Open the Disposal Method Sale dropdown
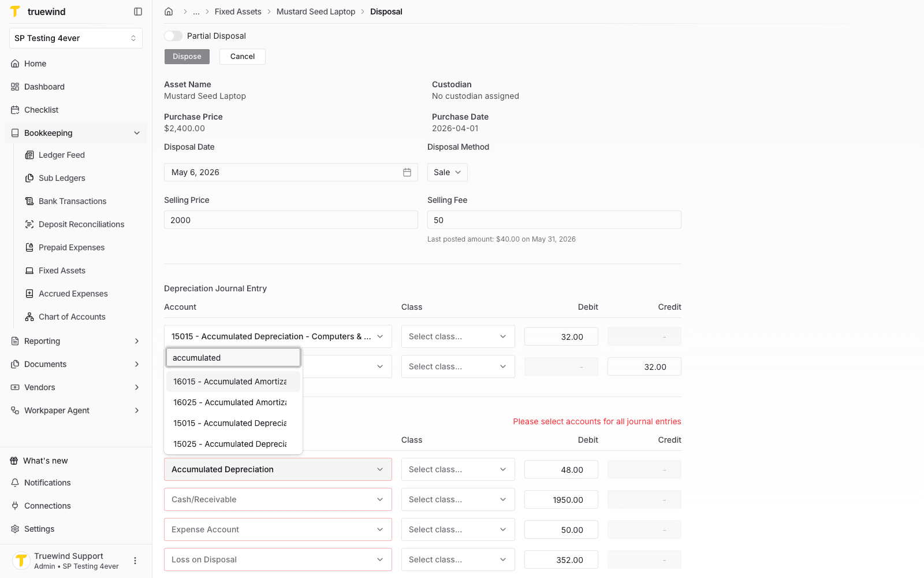Screen dimensions: 924x578 tap(448, 172)
